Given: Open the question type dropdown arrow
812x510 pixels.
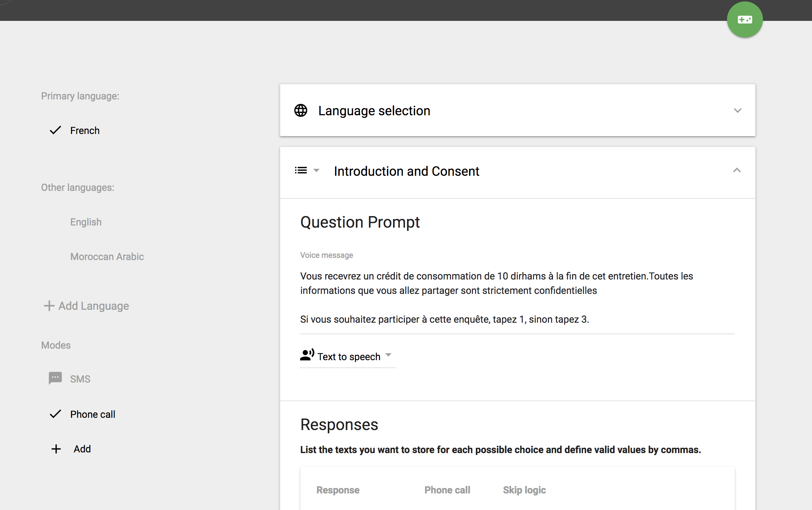Looking at the screenshot, I should 316,170.
